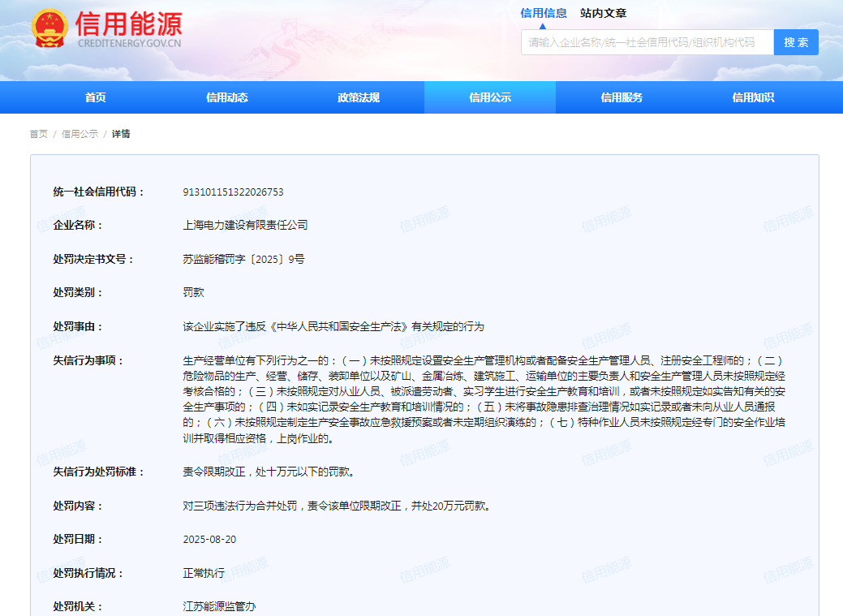Click the 详情 breadcrumb item
Screen dimensions: 843x616
121,134
